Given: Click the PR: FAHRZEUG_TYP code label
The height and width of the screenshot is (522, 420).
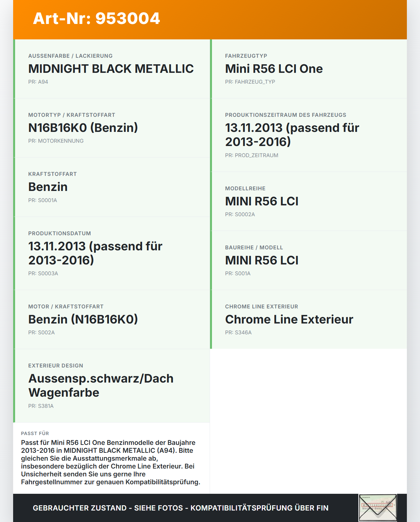Looking at the screenshot, I should (250, 82).
